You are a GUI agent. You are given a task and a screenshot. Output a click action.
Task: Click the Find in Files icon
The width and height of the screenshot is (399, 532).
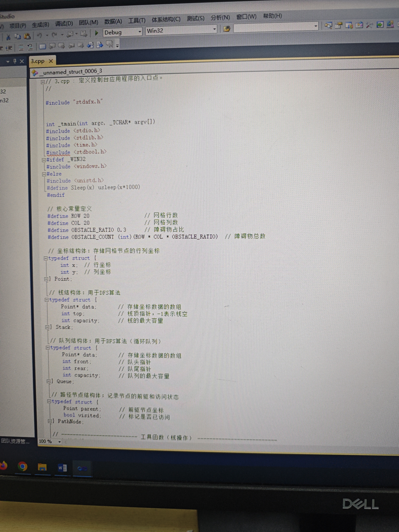[x=227, y=29]
